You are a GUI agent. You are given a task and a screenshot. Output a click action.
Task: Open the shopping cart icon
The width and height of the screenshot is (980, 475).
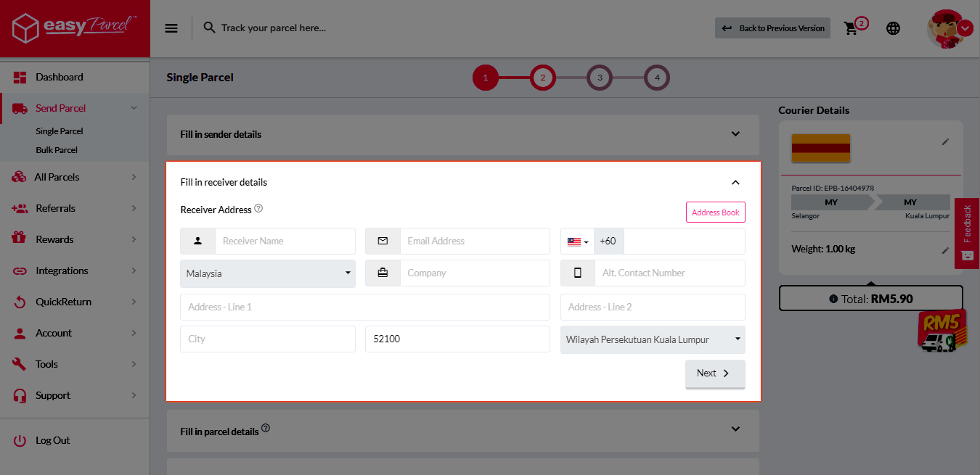pos(851,28)
